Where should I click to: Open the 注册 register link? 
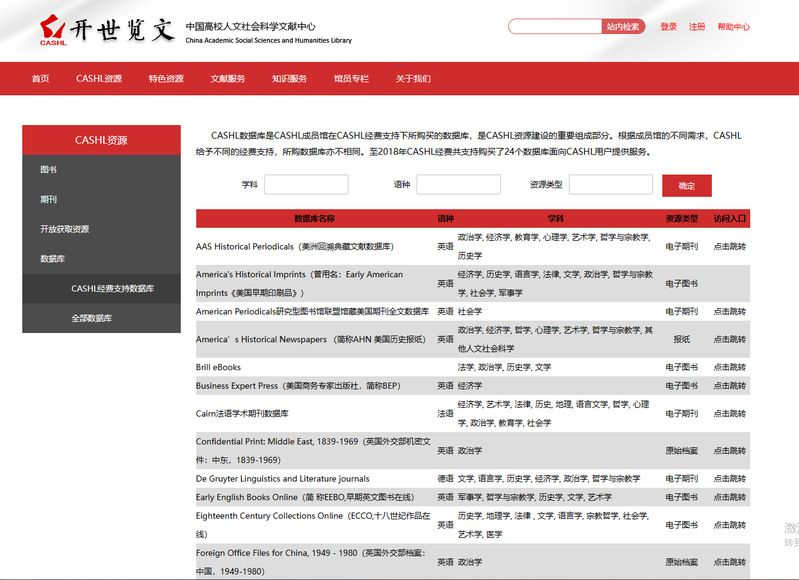tap(697, 27)
